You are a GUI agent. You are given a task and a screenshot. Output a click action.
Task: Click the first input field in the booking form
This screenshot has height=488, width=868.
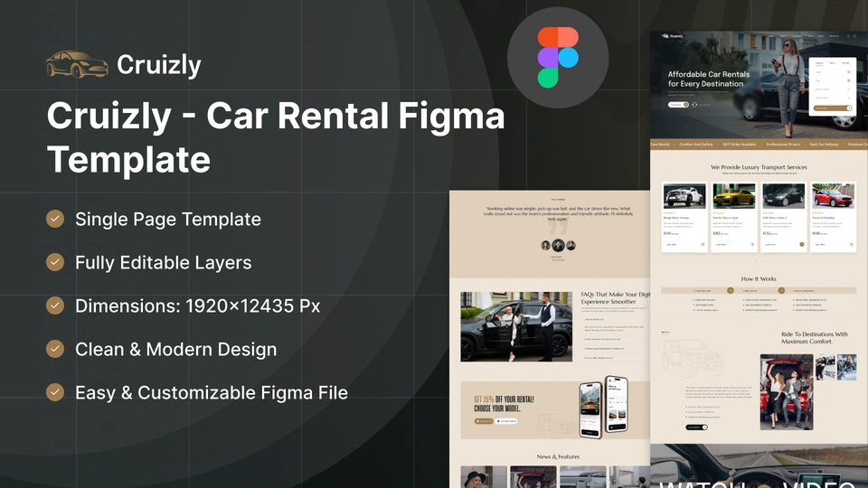(x=833, y=72)
